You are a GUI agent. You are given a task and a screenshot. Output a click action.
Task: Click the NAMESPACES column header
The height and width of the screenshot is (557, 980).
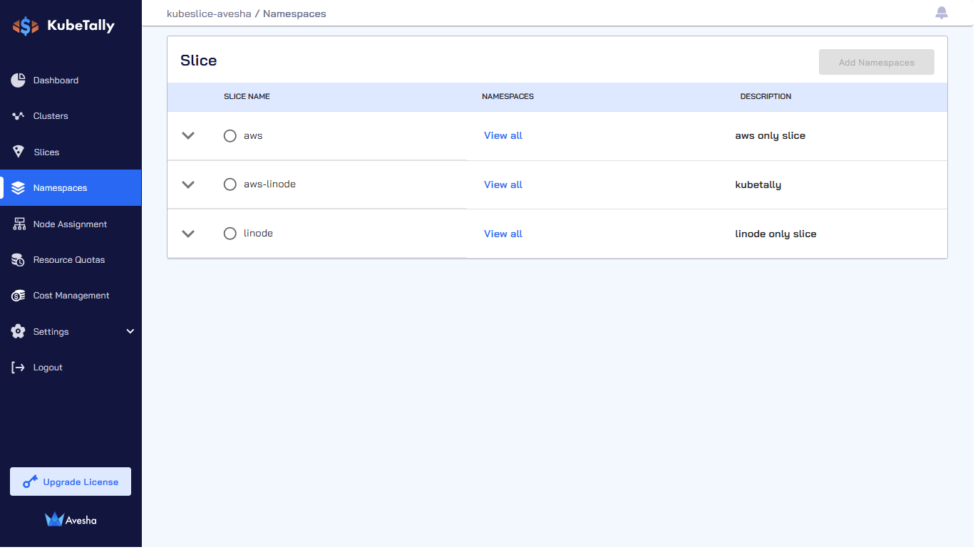(x=507, y=97)
